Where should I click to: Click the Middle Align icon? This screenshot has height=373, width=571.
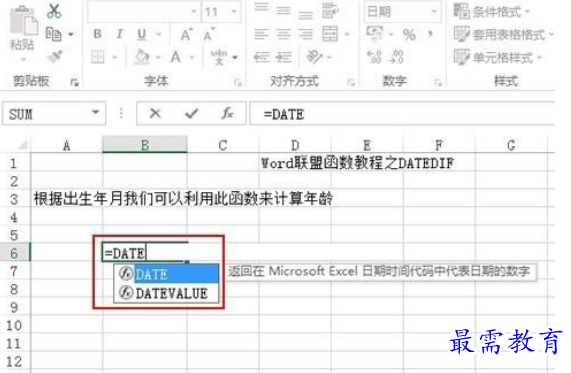283,11
